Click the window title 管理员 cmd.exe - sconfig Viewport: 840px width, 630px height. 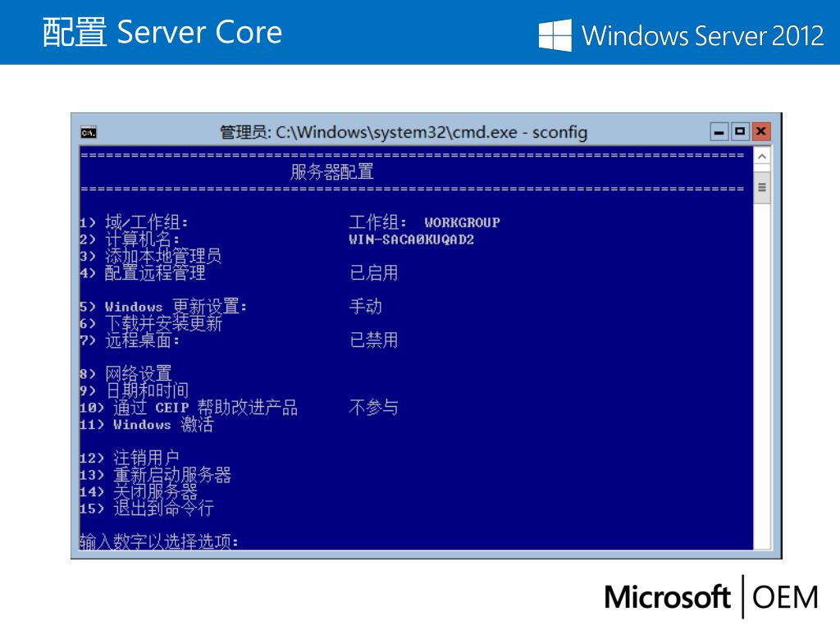(404, 132)
